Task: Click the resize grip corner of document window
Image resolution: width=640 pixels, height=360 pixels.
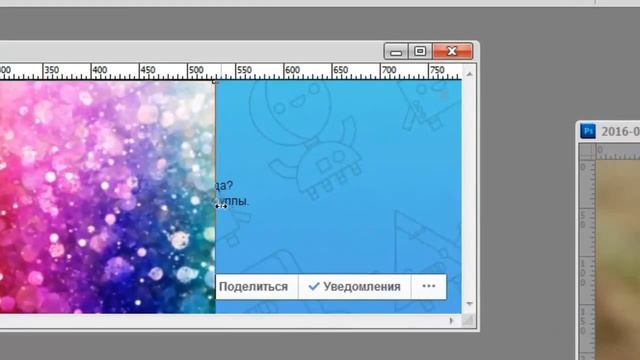Action: pos(469,321)
